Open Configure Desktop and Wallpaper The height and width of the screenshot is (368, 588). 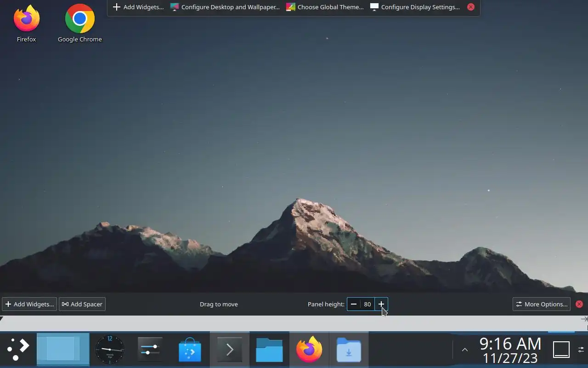point(225,7)
